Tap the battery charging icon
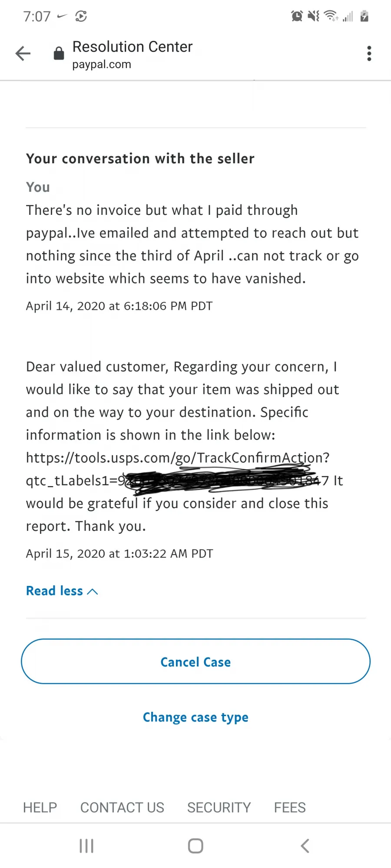The height and width of the screenshot is (868, 391). 364,16
